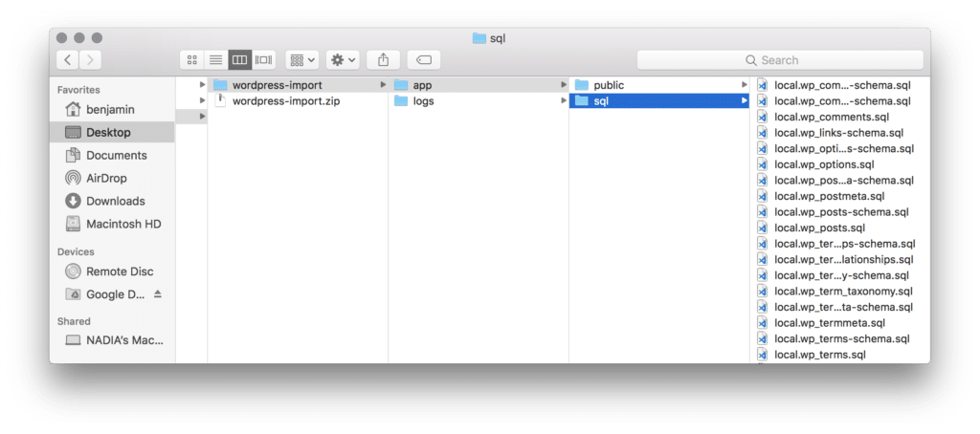This screenshot has height=434, width=980.
Task: Click the Shared sidebar heading
Action: tap(74, 321)
